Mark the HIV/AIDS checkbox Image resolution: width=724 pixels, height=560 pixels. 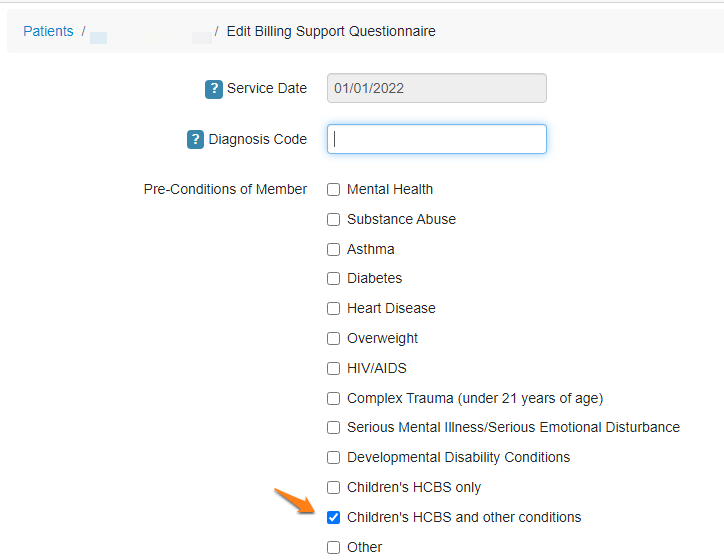333,368
